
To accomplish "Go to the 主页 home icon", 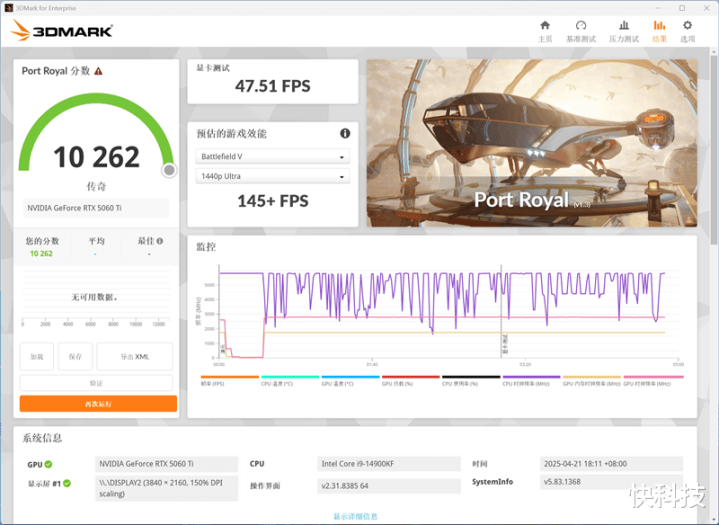I will [x=545, y=26].
